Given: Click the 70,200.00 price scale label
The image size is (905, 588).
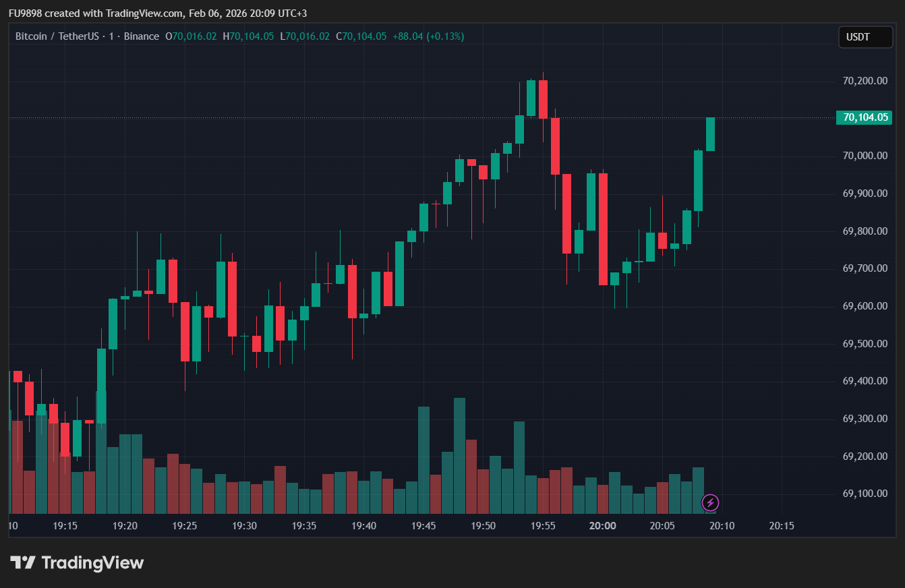Looking at the screenshot, I should pos(865,81).
